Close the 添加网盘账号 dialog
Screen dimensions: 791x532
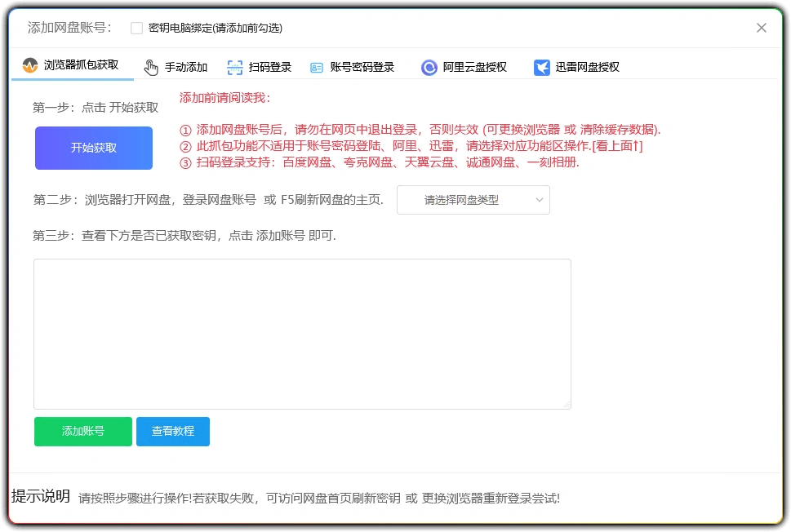761,27
